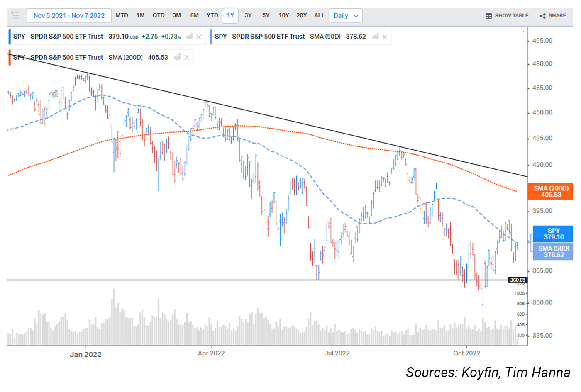Select the 5Y time range

tap(266, 15)
